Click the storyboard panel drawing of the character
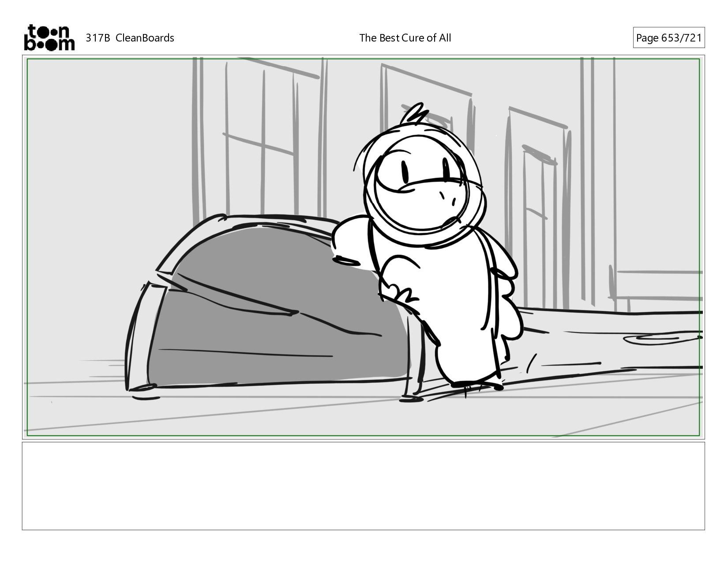This screenshot has height=563, width=728. coord(364,247)
